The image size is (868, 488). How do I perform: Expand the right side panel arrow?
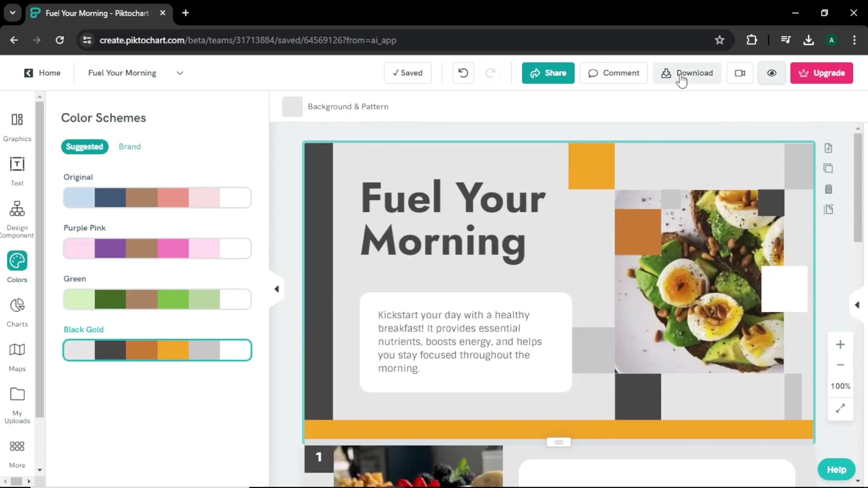857,305
